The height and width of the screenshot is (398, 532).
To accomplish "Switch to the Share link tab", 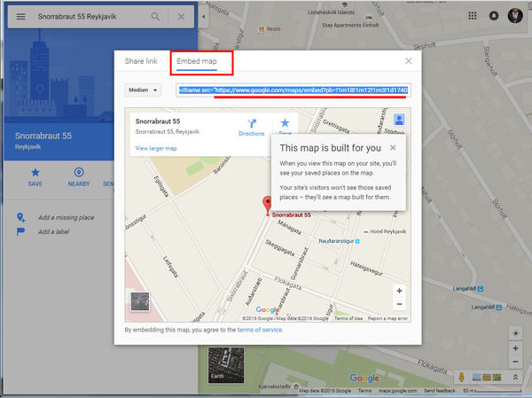I will point(141,61).
